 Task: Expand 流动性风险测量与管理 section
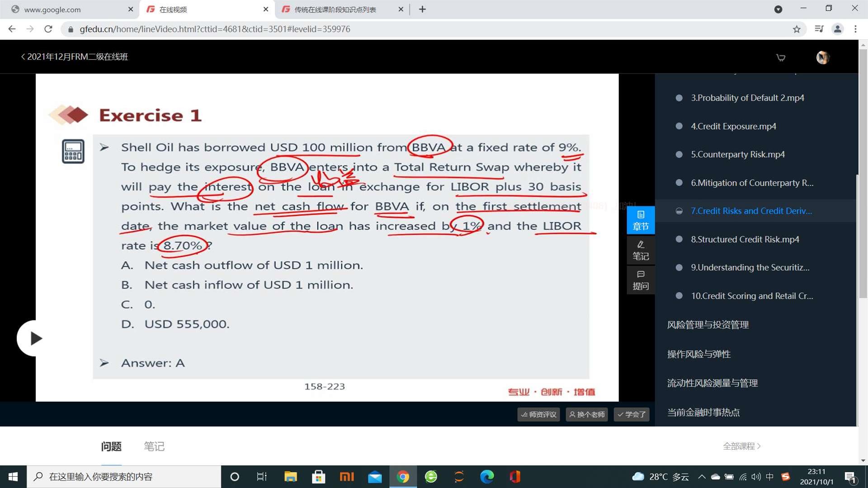(x=712, y=383)
